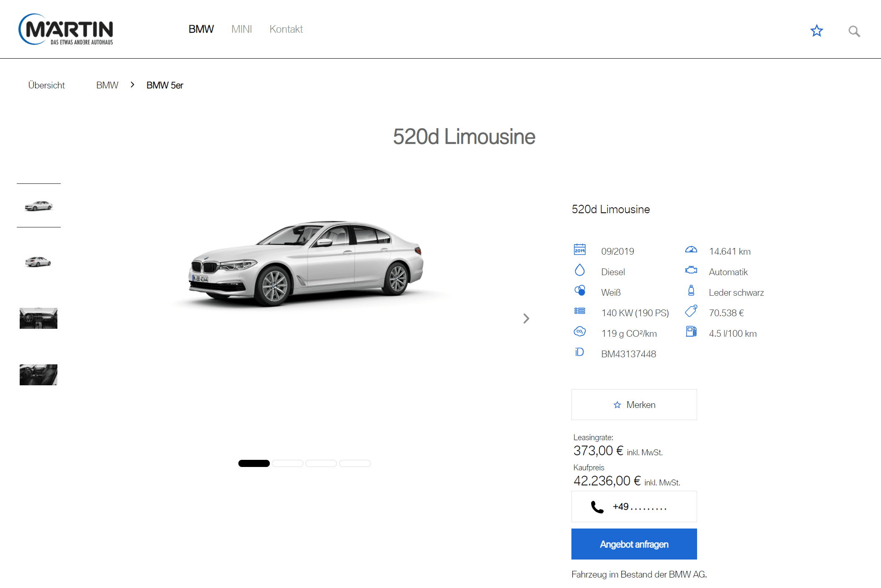The width and height of the screenshot is (881, 588).
Task: Select the dashboard interior thumbnail
Action: tap(38, 318)
